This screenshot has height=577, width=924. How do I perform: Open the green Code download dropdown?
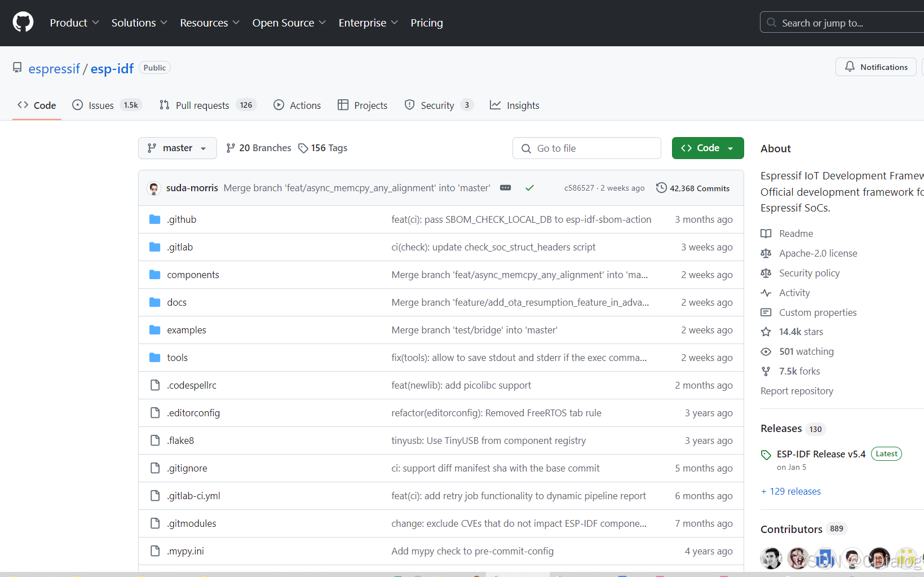(x=708, y=148)
